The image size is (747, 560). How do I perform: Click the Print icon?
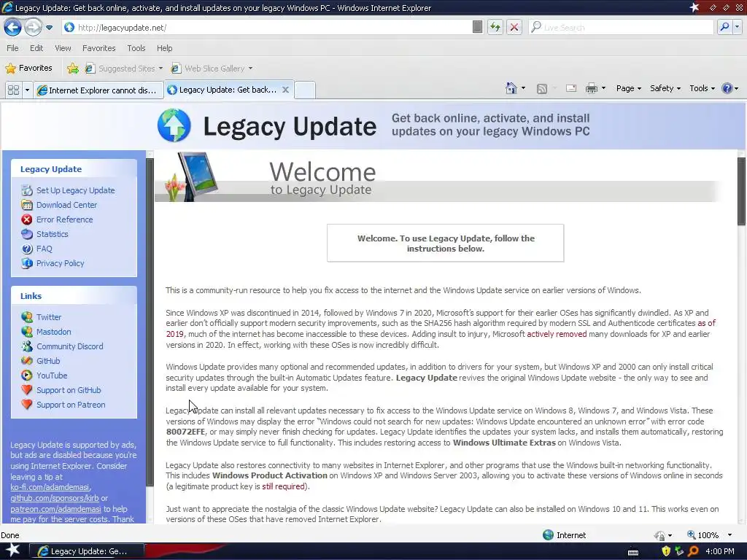591,88
